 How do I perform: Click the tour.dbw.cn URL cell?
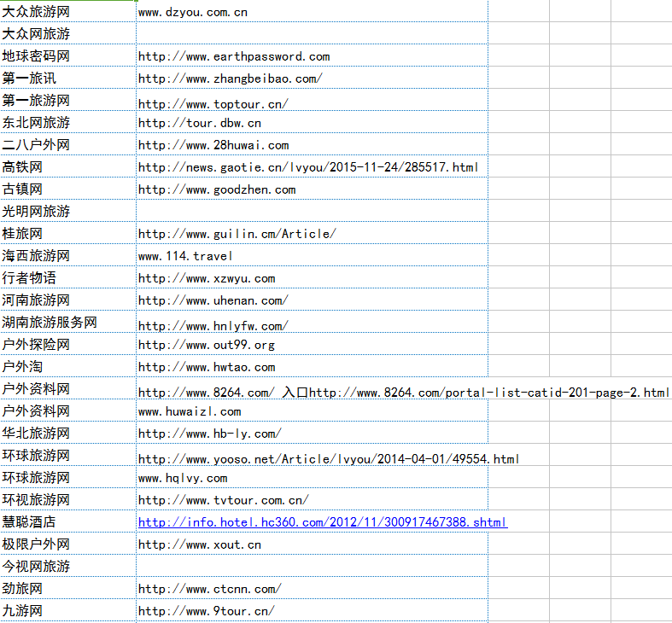coord(312,123)
